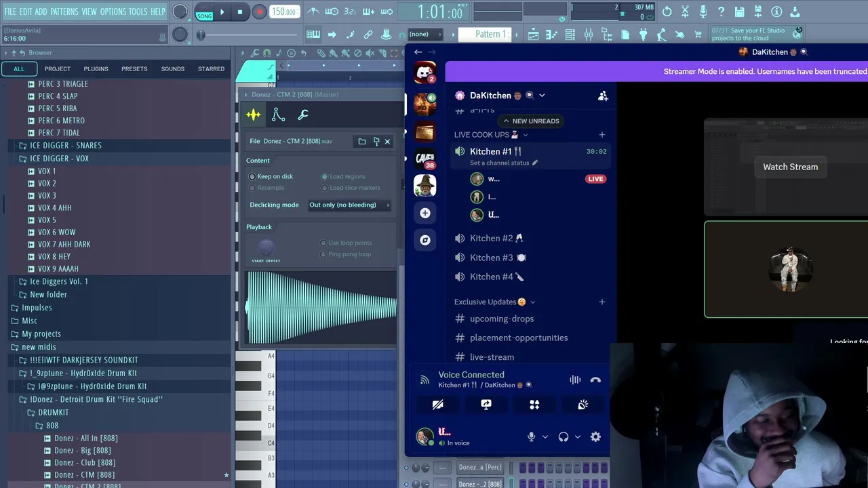Expand the ICE DIGGER - SNARES folder
Screen dimensions: 868x488
(61, 145)
